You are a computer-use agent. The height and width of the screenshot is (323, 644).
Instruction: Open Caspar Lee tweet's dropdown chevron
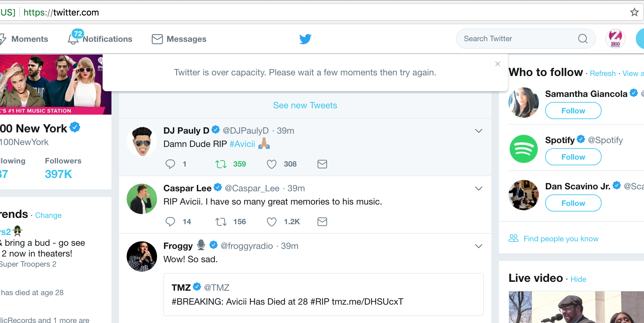point(478,188)
